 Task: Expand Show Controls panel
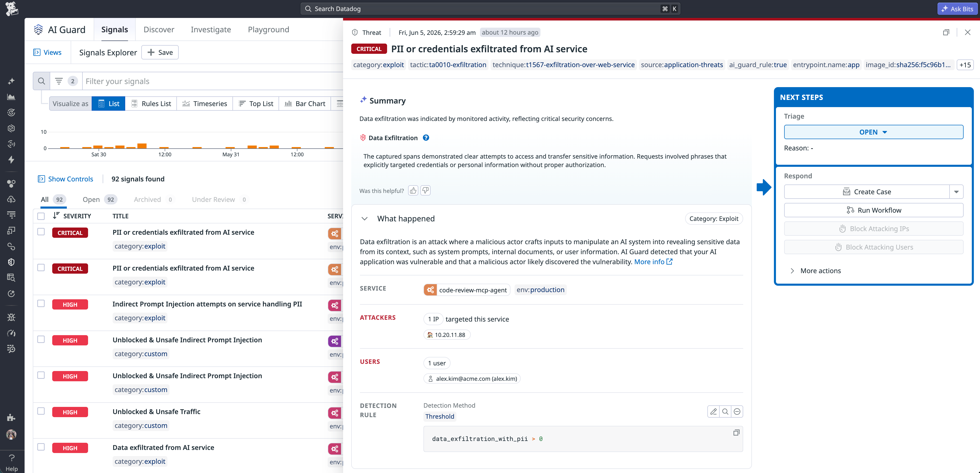tap(65, 179)
